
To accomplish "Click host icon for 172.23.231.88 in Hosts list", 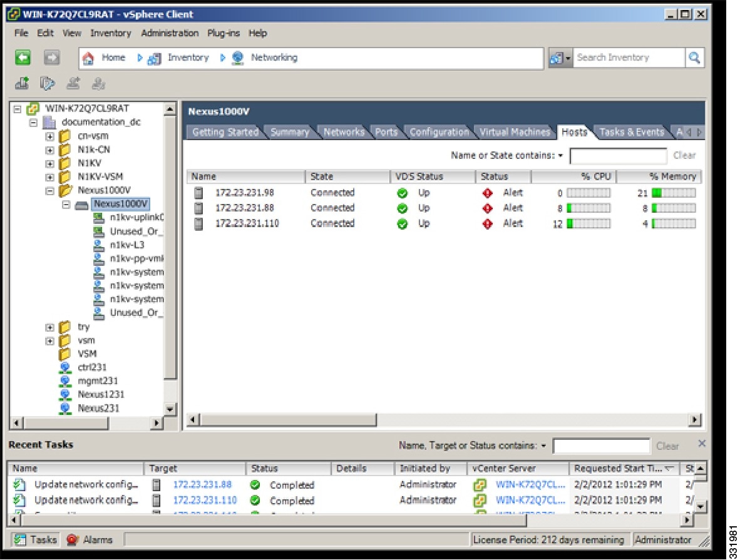I will click(x=198, y=208).
